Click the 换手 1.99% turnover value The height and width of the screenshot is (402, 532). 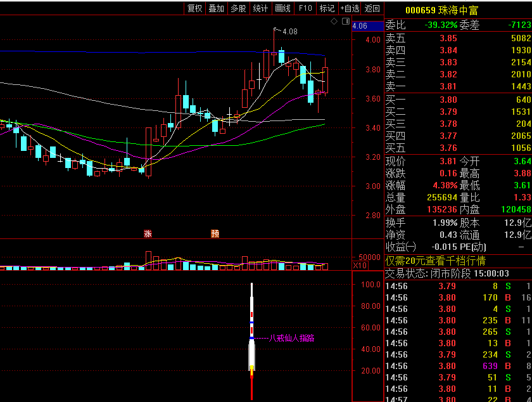pyautogui.click(x=445, y=223)
